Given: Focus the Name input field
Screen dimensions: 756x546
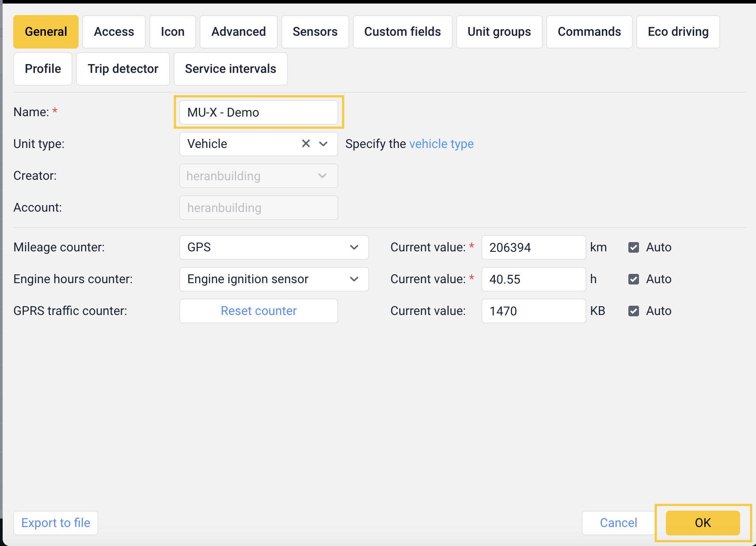Looking at the screenshot, I should (x=258, y=112).
